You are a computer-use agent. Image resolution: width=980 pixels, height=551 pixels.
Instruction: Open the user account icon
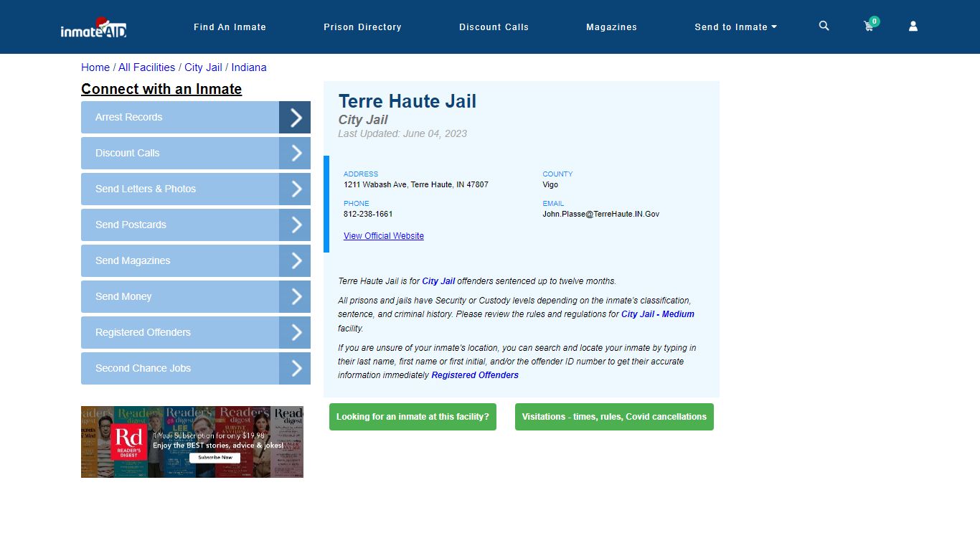coord(913,26)
